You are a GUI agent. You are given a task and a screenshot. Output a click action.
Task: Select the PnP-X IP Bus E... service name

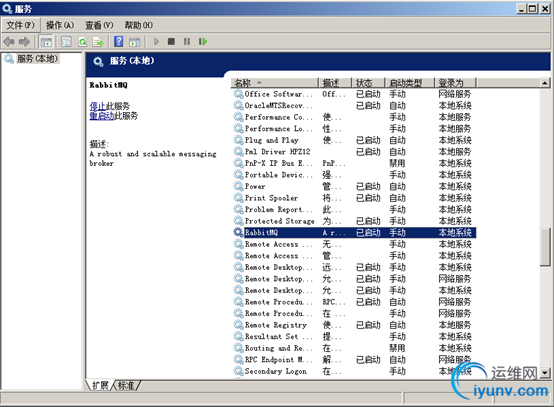279,163
